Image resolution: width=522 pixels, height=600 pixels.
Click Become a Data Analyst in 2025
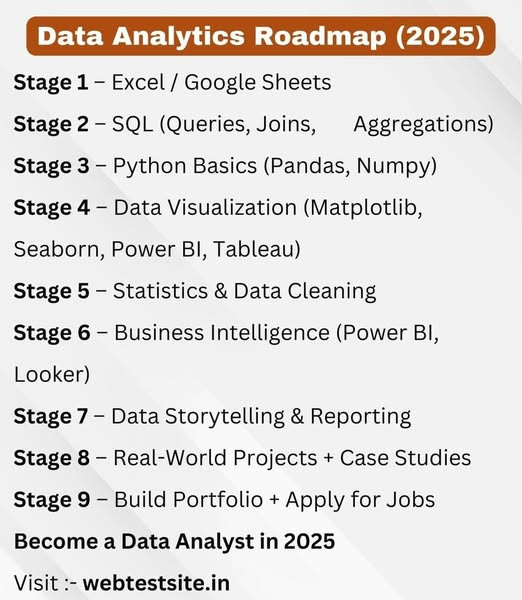pyautogui.click(x=175, y=541)
